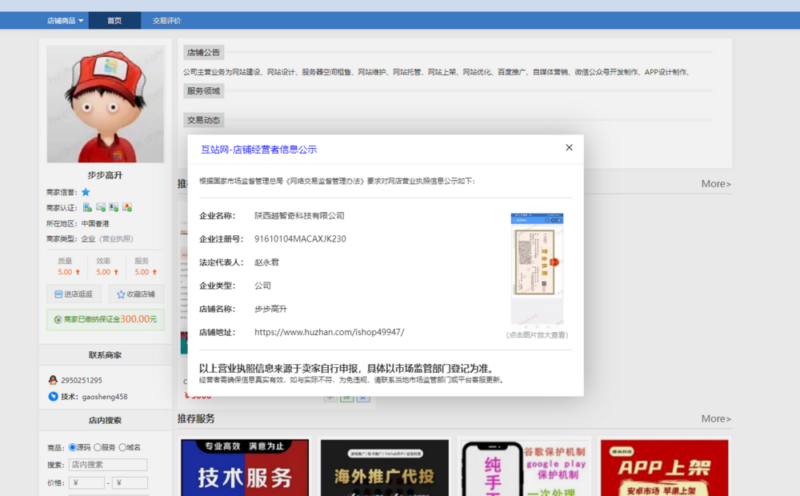The height and width of the screenshot is (496, 800).
Task: Click the dialog title 互站网-店铺经营者信息公示
Action: click(259, 150)
